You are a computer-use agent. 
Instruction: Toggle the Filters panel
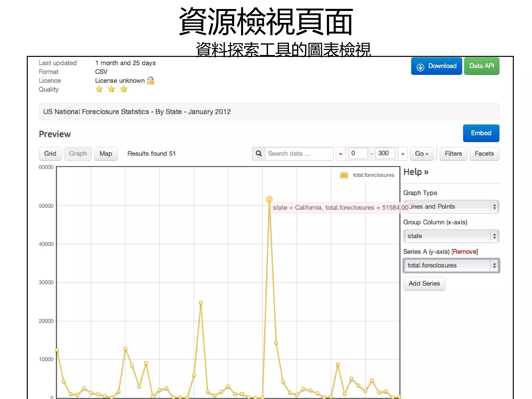(x=453, y=154)
